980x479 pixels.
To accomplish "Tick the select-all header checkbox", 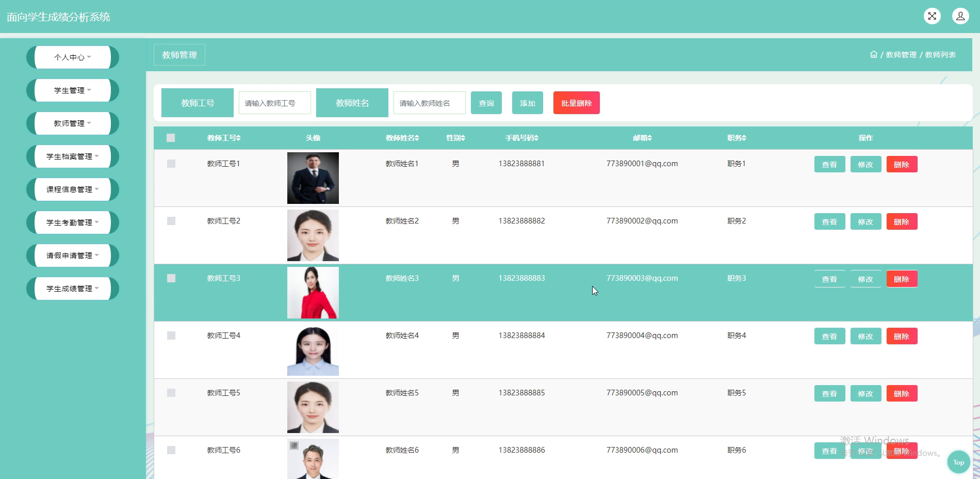I will point(171,138).
